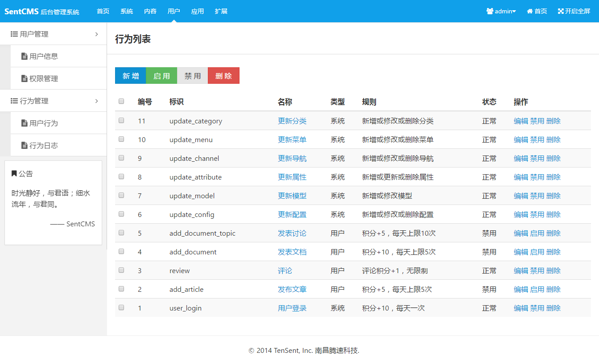
Task: Open the 系统 top navigation menu
Action: point(127,11)
